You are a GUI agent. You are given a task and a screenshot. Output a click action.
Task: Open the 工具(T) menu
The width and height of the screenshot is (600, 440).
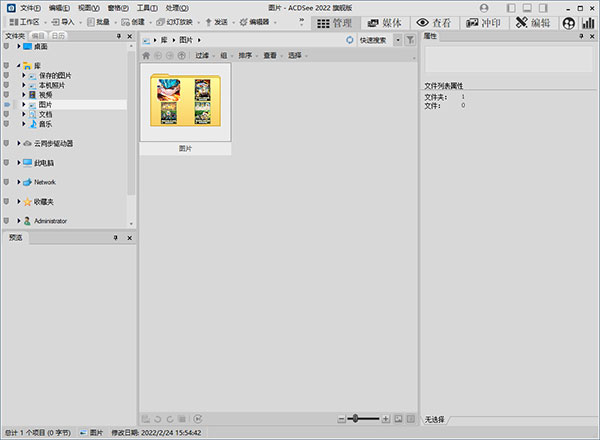coord(147,8)
